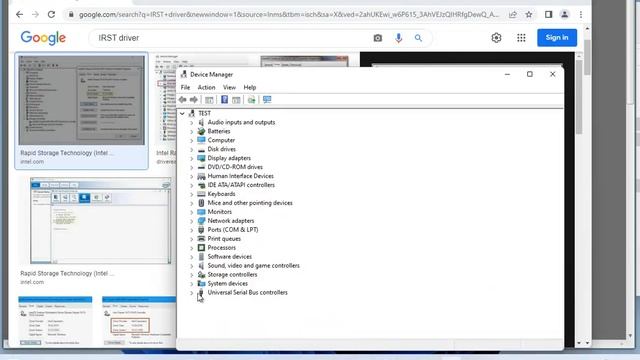Screen dimensions: 640x360
Task: Search by image camera icon
Action: pos(378,38)
